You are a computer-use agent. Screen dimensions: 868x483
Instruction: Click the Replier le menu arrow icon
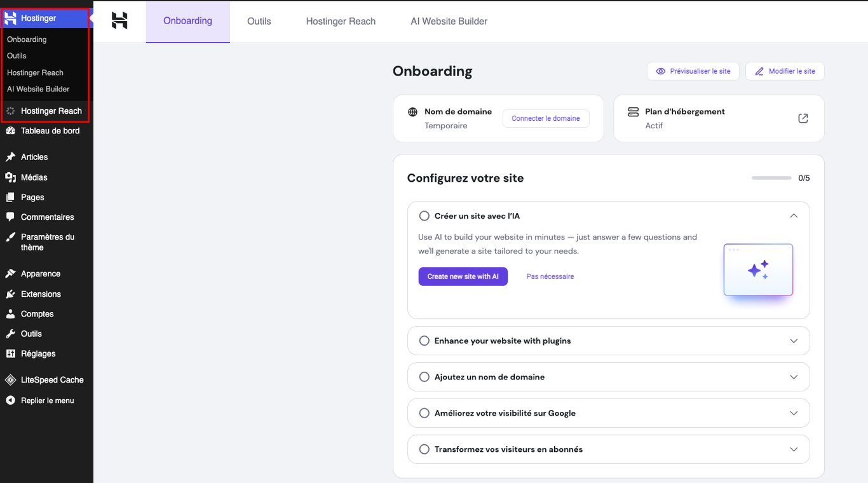10,400
